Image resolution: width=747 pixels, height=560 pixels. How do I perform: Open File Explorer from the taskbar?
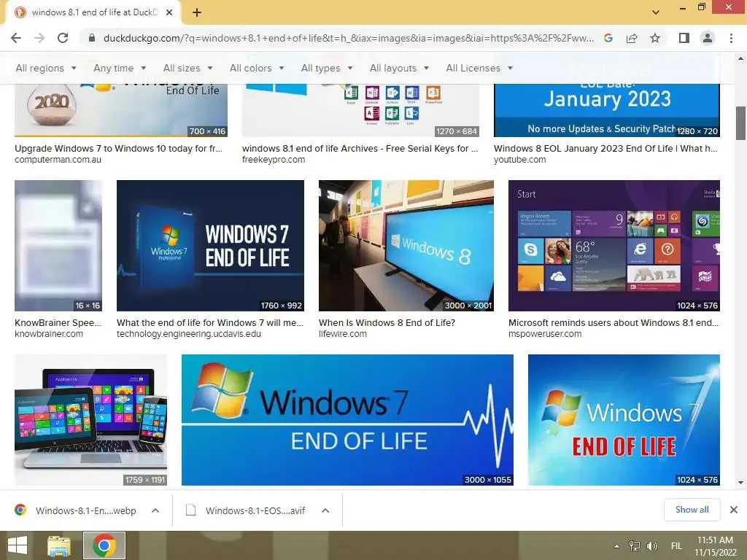pyautogui.click(x=59, y=545)
